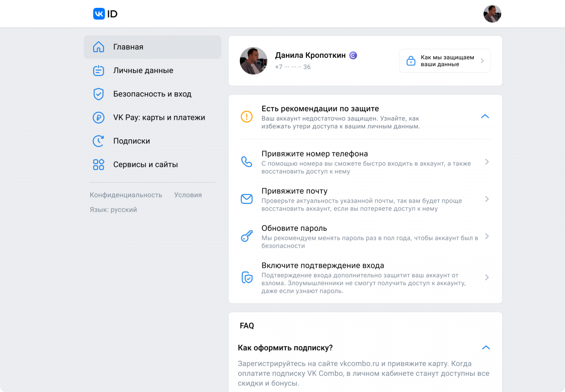Click Данила Кропоткин profile photo in card
Viewport: 565px width, 392px height.
[x=254, y=61]
